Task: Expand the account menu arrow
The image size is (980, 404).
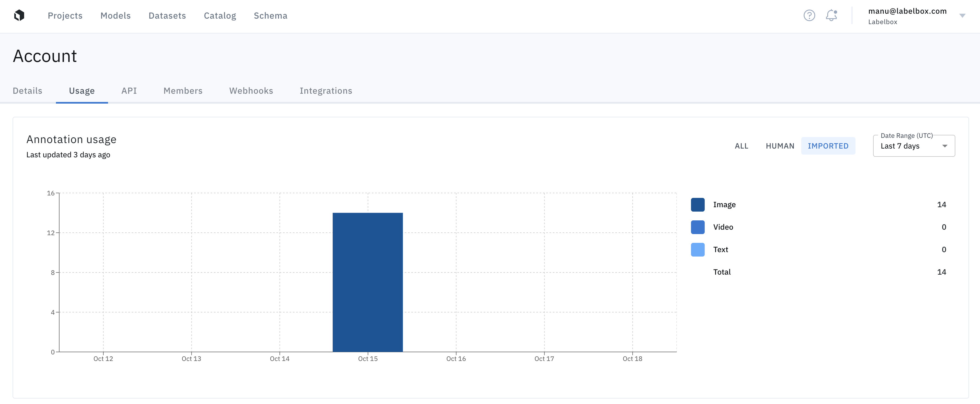Action: pyautogui.click(x=962, y=16)
